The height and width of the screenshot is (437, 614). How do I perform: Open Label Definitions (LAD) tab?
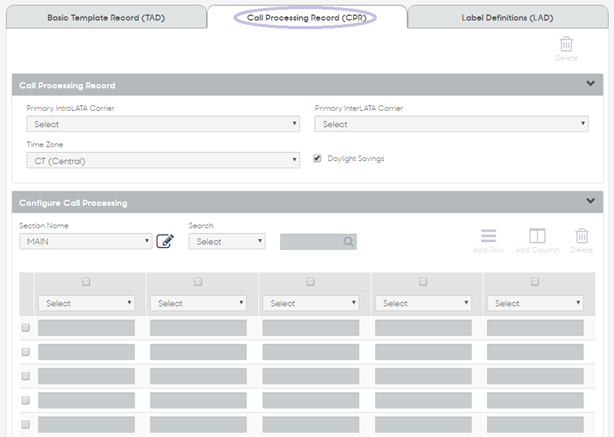tap(507, 18)
